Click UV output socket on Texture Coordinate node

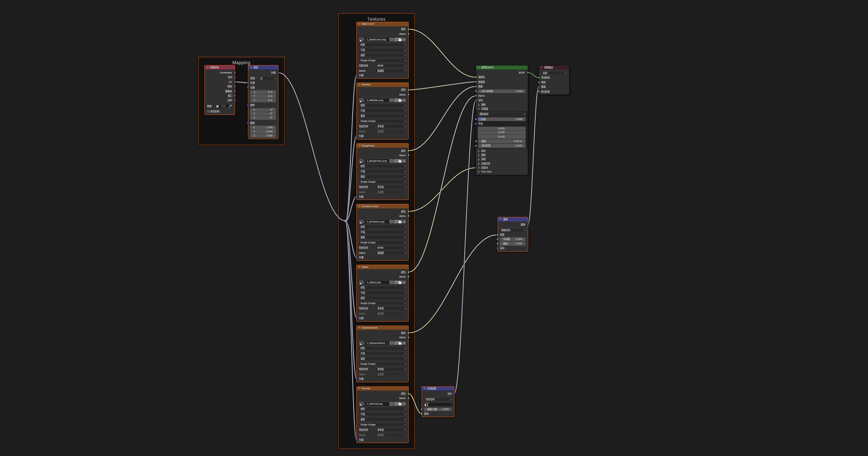pyautogui.click(x=235, y=82)
